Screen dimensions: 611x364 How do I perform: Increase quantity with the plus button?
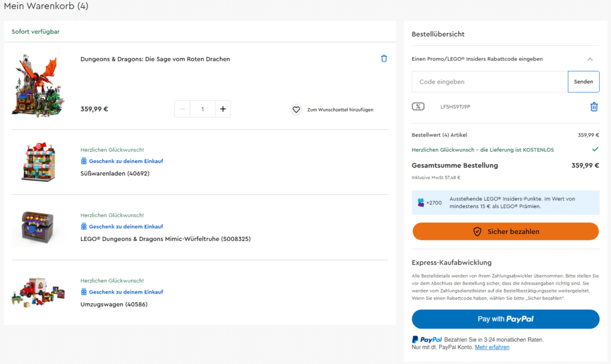(223, 109)
